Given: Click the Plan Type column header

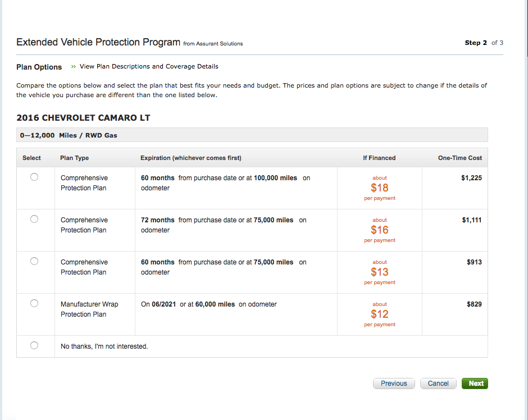Looking at the screenshot, I should [74, 158].
